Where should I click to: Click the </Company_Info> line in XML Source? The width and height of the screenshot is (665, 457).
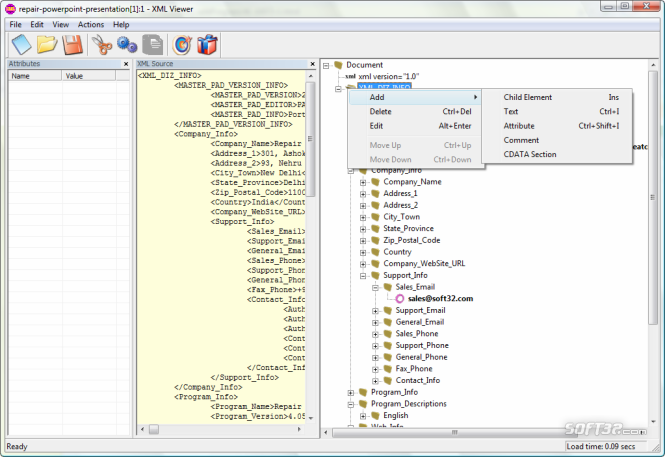click(208, 387)
